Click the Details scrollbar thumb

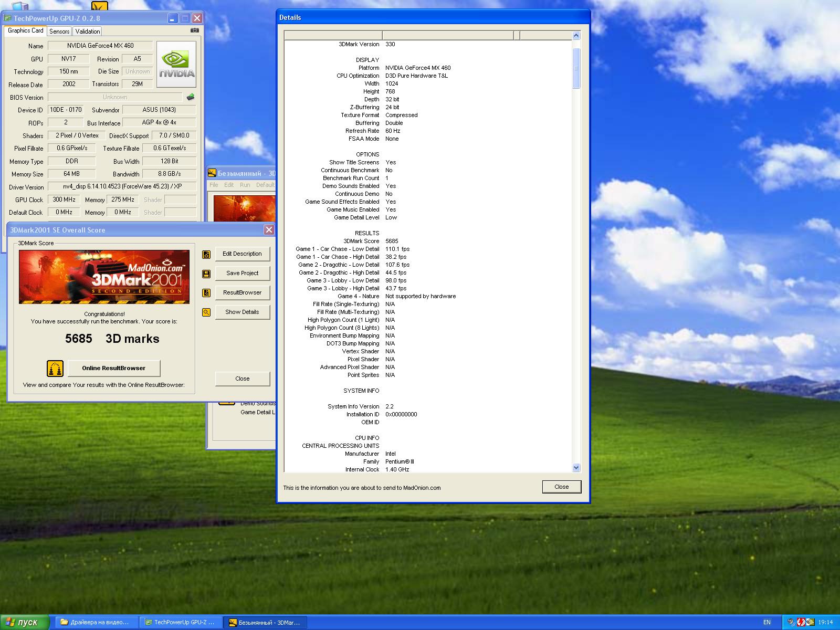576,68
